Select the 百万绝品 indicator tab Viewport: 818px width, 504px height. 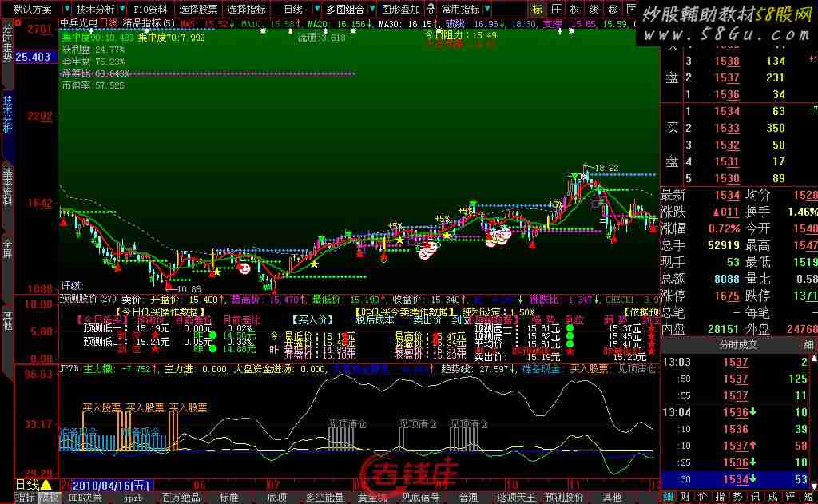point(181,498)
